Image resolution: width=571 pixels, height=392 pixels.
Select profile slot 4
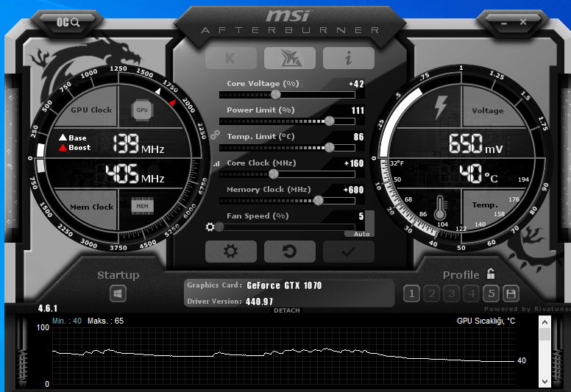coord(472,293)
